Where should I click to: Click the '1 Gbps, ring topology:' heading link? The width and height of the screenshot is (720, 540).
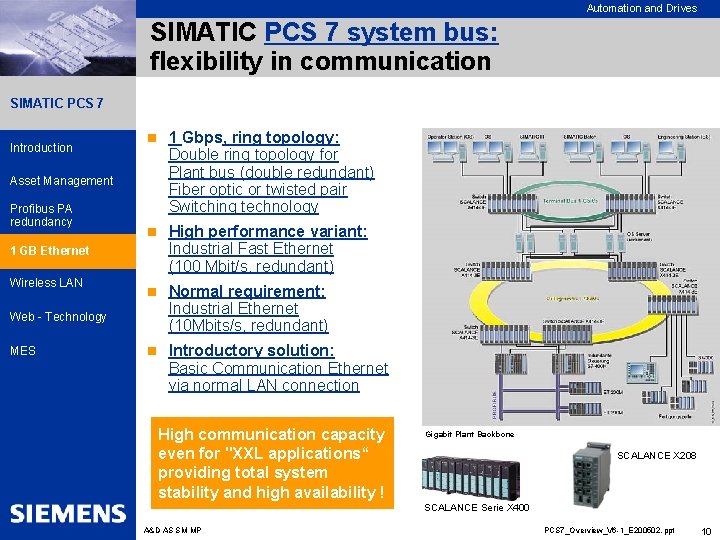pos(254,137)
